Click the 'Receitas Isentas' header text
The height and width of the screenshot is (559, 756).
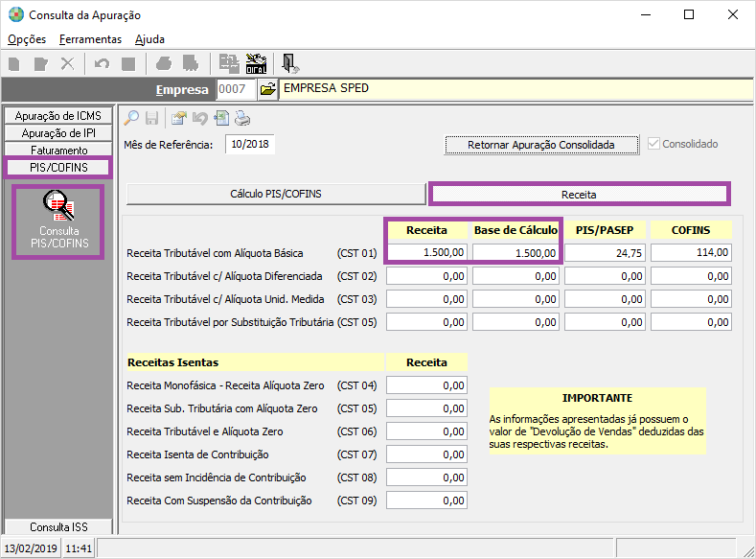click(x=173, y=362)
